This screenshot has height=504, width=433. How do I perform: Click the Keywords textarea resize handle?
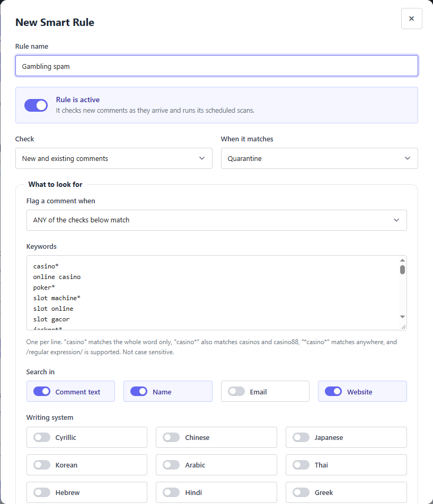pyautogui.click(x=403, y=327)
